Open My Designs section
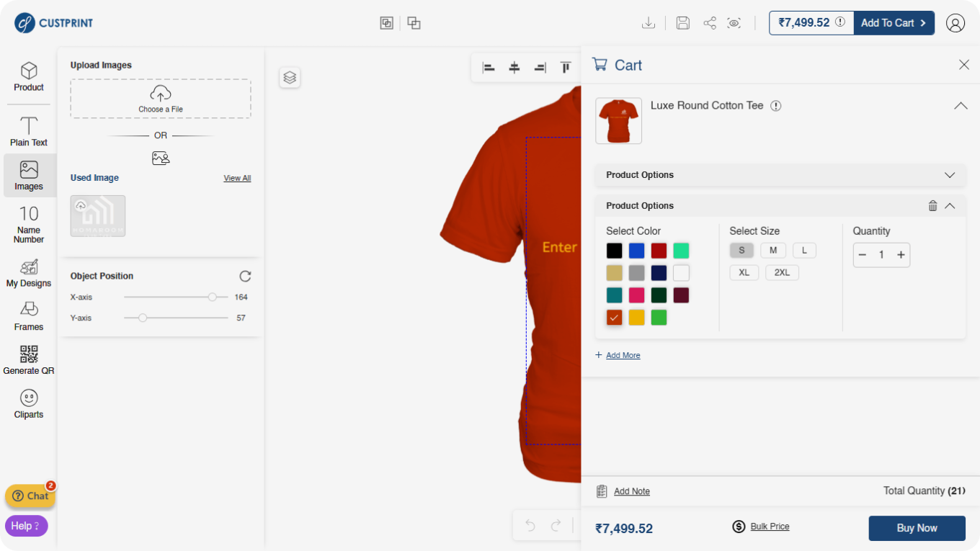Viewport: 980px width, 551px height. (x=29, y=273)
